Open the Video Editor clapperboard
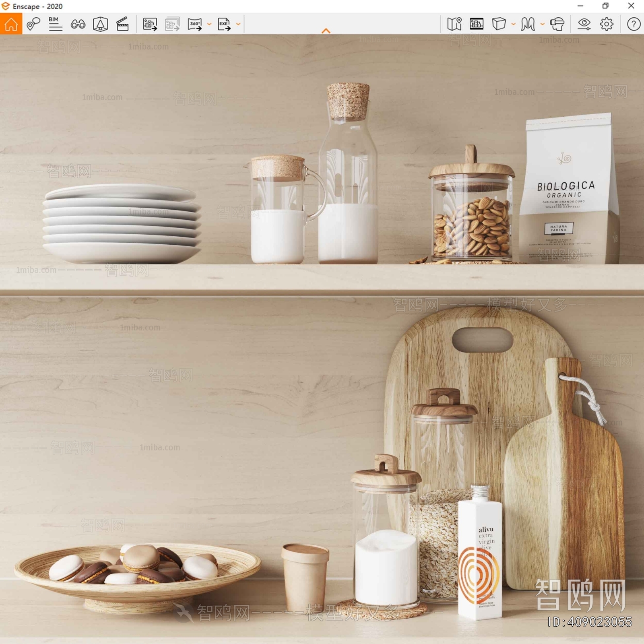 (122, 24)
